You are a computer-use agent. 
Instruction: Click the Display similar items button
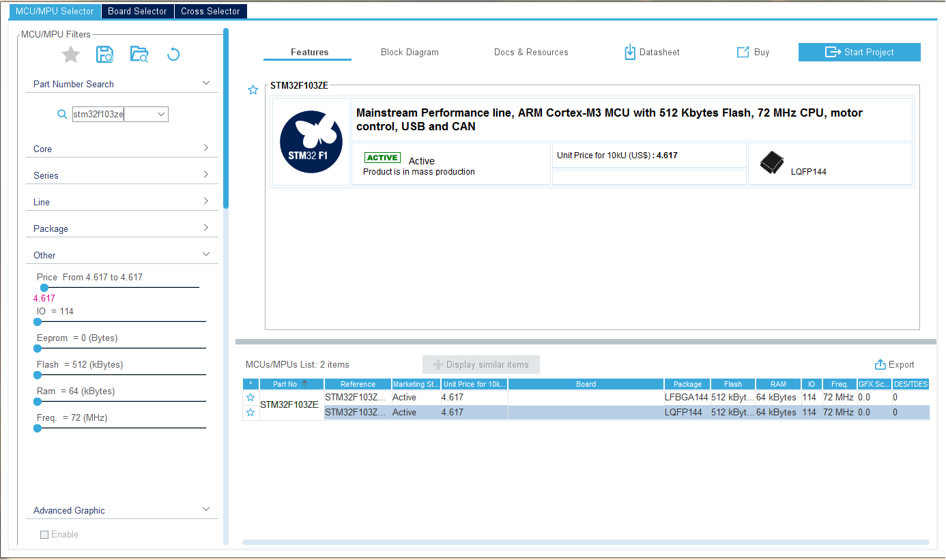(481, 364)
